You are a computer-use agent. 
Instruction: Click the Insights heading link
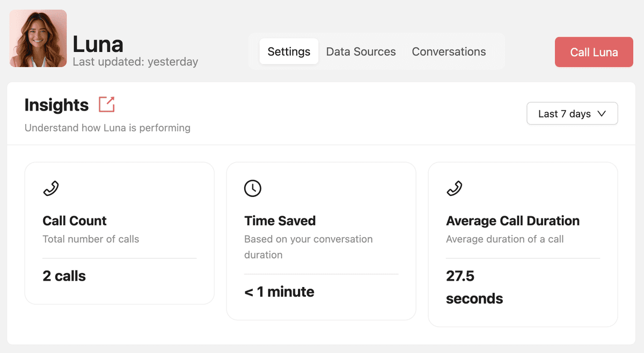tap(56, 105)
